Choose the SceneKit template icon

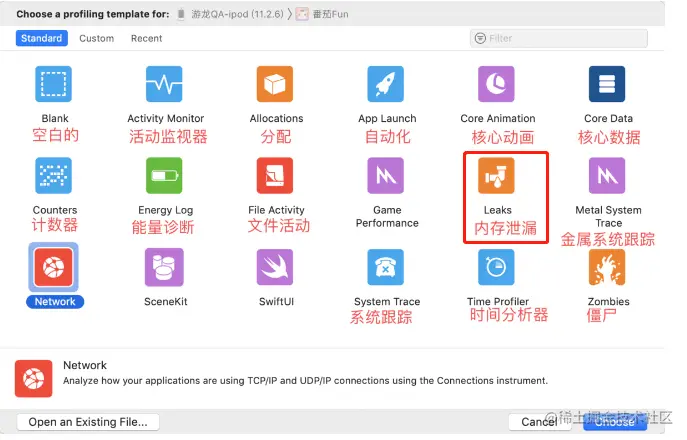coord(164,267)
